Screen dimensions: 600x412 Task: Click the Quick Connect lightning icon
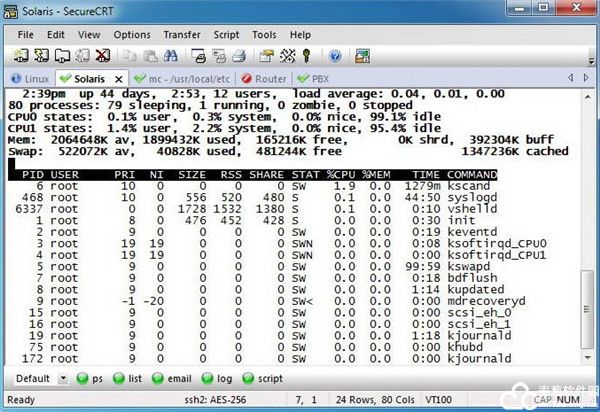(x=41, y=56)
